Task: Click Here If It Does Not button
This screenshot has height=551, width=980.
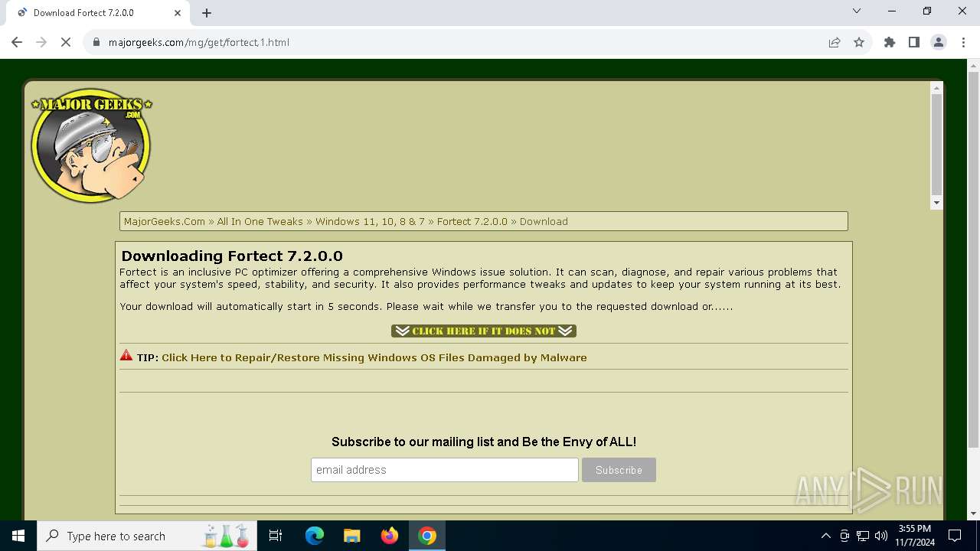Action: 484,331
